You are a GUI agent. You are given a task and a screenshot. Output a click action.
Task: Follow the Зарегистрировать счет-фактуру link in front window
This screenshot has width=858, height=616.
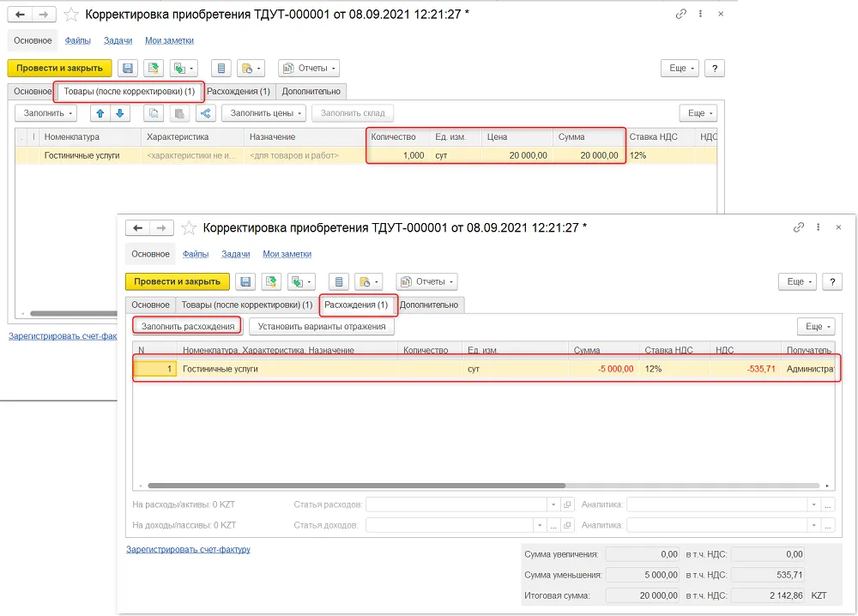188,549
